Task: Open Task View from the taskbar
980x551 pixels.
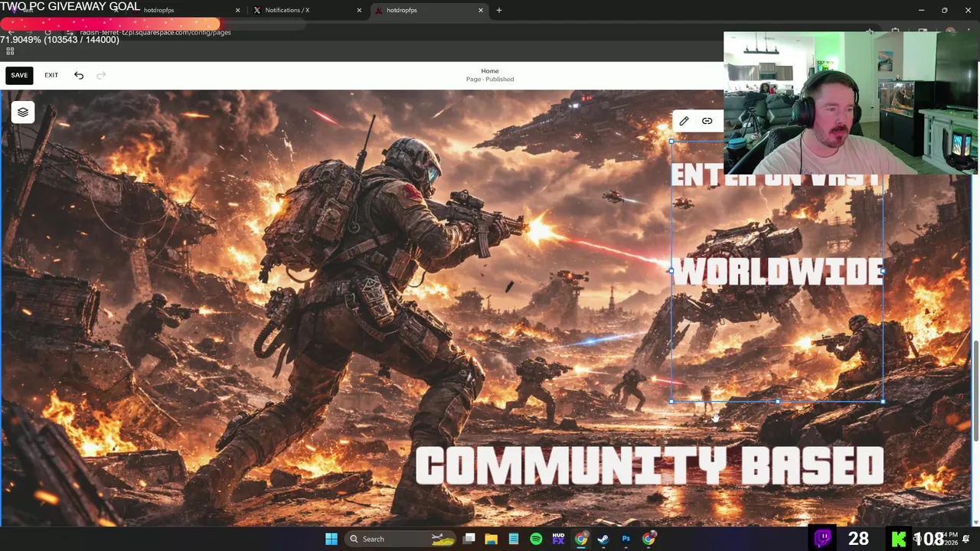Action: [x=469, y=539]
